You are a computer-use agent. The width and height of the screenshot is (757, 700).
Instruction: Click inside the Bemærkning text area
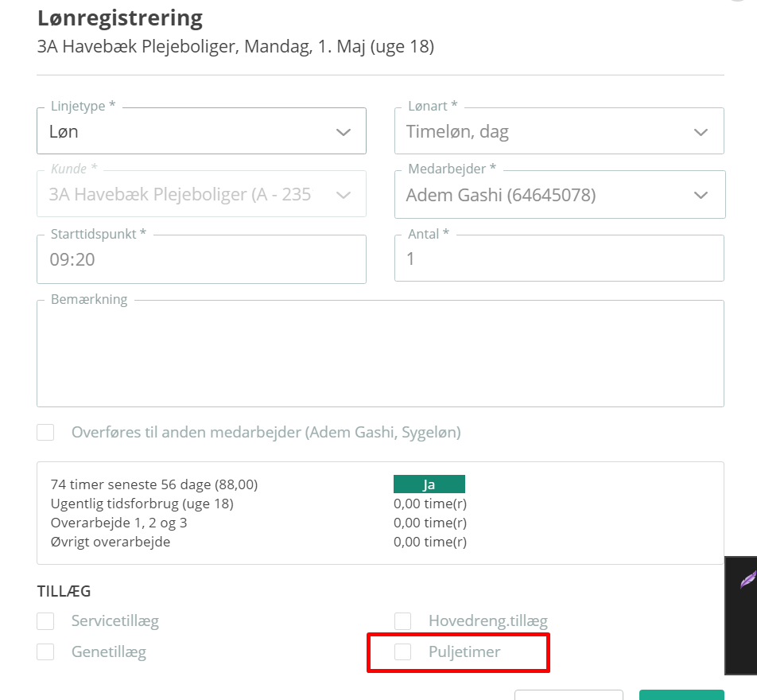(x=380, y=353)
